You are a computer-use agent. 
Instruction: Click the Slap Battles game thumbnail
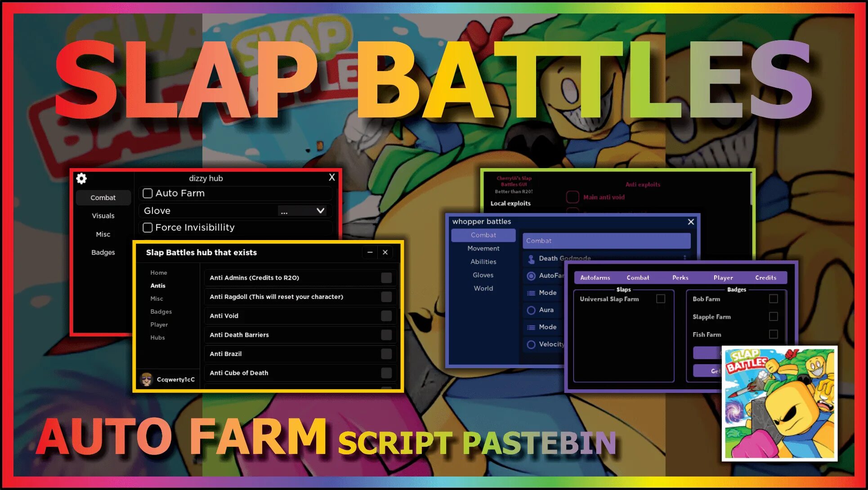779,403
